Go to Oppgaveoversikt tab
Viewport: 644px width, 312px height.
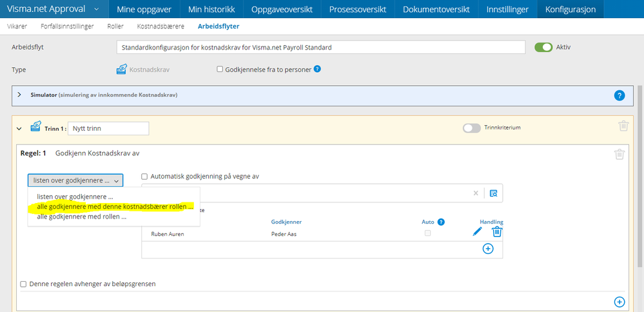pyautogui.click(x=282, y=9)
